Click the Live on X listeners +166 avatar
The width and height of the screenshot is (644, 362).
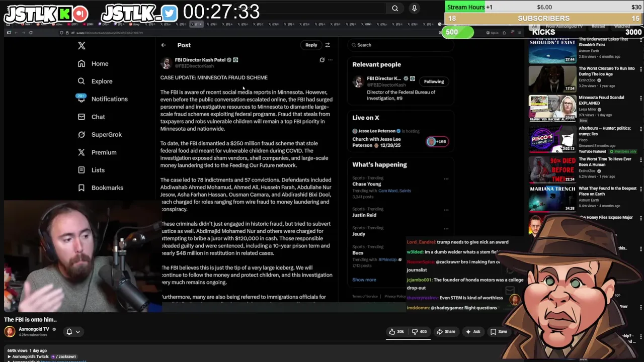pyautogui.click(x=437, y=141)
